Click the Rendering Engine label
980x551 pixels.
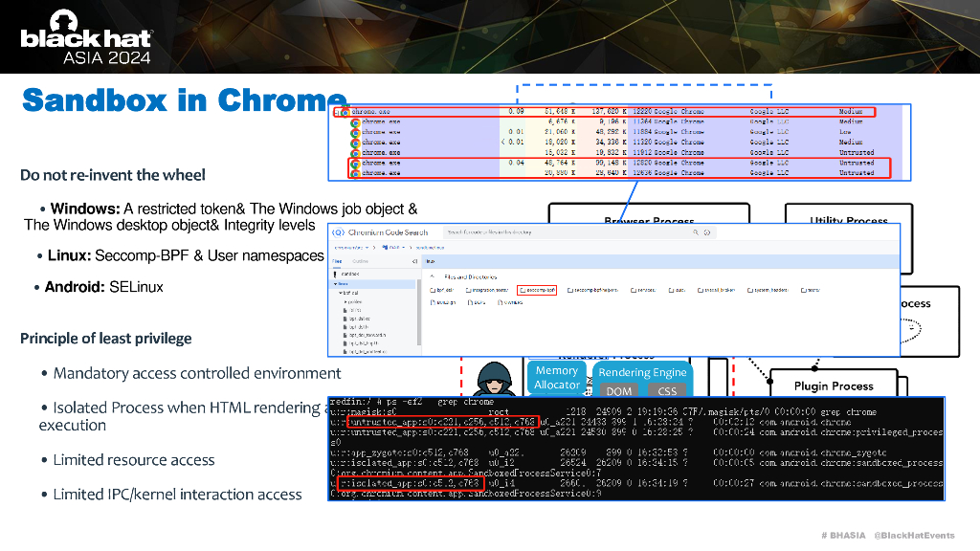click(x=642, y=372)
